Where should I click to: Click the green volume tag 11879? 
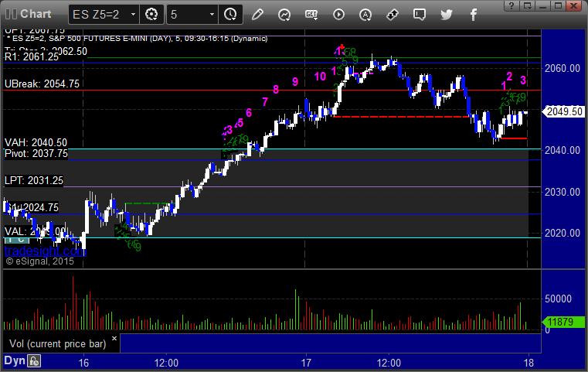pyautogui.click(x=563, y=322)
